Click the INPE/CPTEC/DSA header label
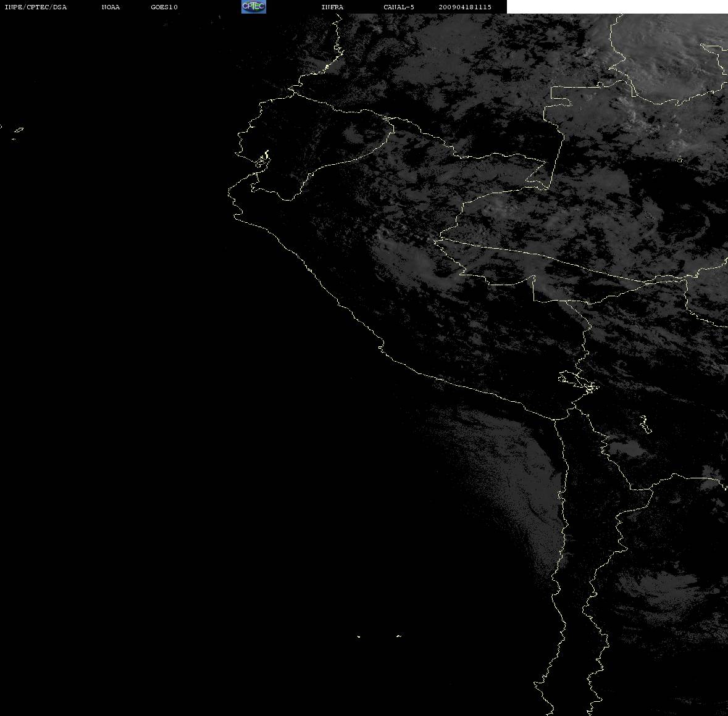This screenshot has height=716, width=728. click(x=35, y=7)
